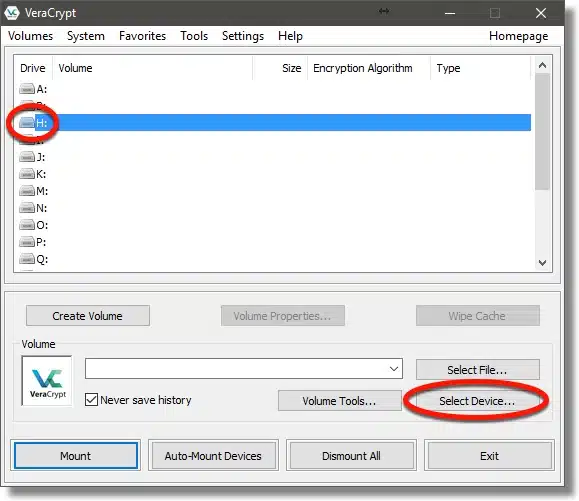Open the Favorites menu

click(x=143, y=36)
